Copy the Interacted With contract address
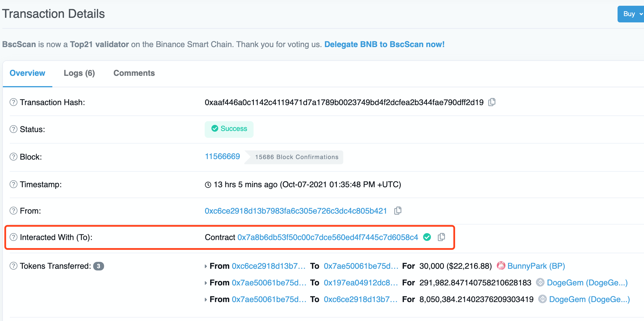The image size is (644, 321). pyautogui.click(x=441, y=237)
